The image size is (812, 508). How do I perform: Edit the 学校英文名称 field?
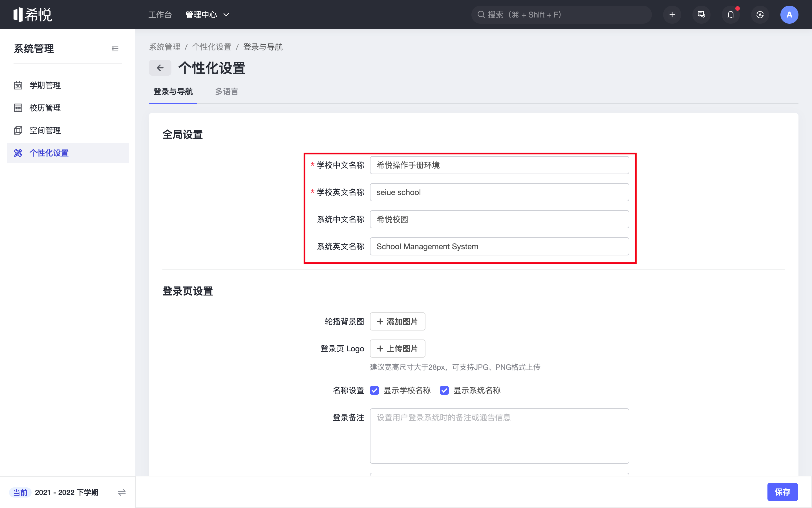click(499, 192)
